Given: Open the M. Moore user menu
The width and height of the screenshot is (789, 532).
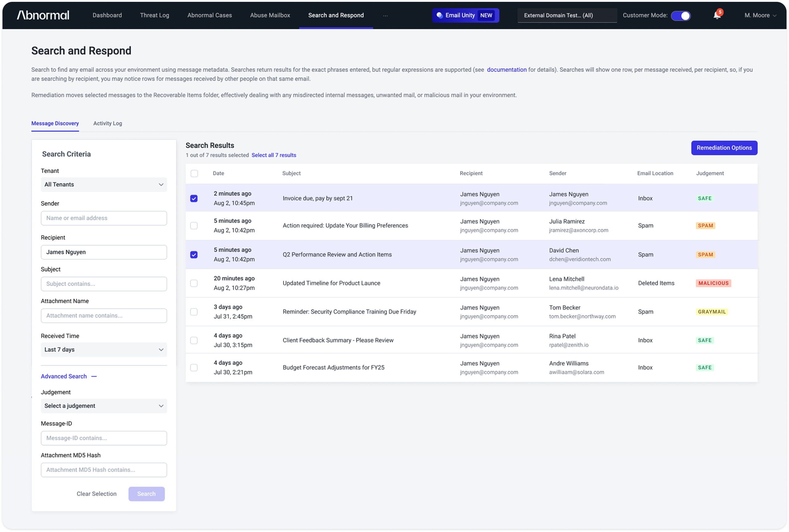Looking at the screenshot, I should (x=760, y=15).
